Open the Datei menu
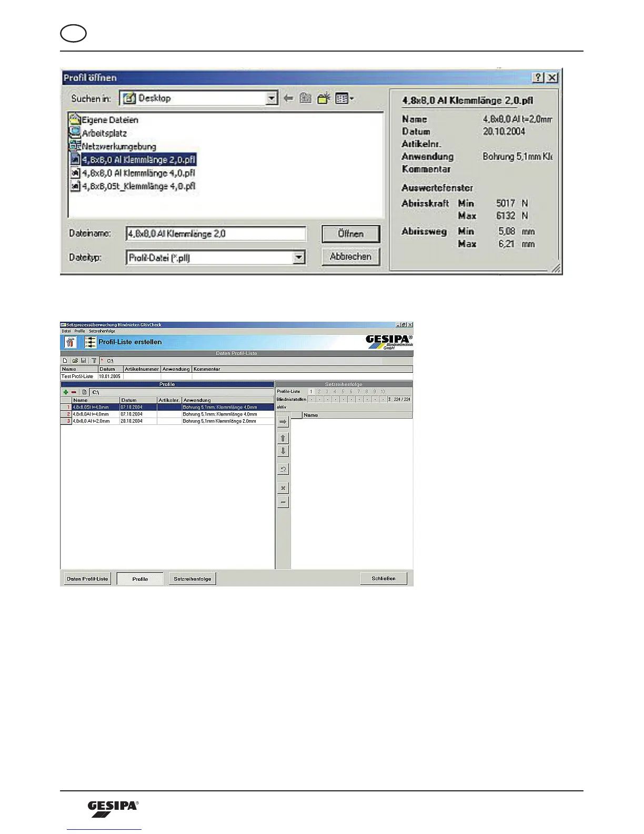Screen dimensions: 644x834 (66, 331)
